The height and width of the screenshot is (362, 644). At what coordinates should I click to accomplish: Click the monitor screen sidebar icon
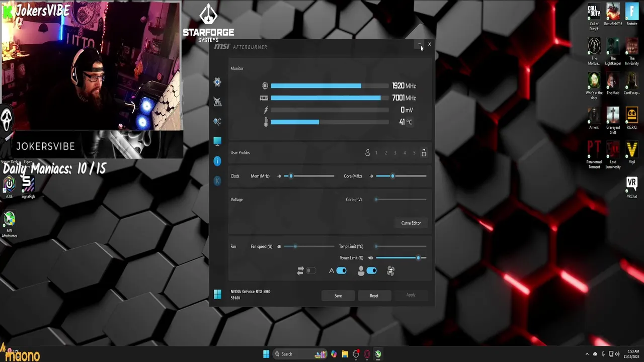pyautogui.click(x=217, y=141)
